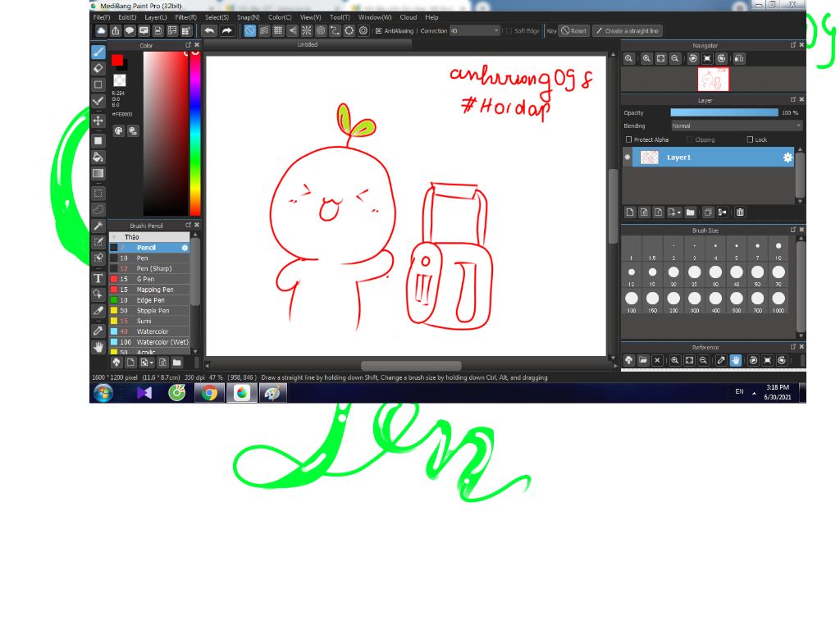Hide Layer1 using its visibility dot
Viewport: 840px width, 630px height.
[628, 157]
